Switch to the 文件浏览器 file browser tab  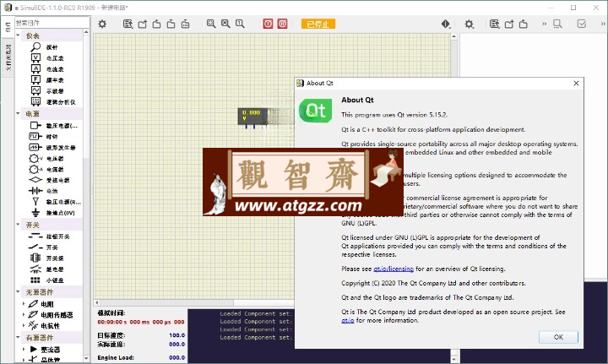(x=8, y=57)
